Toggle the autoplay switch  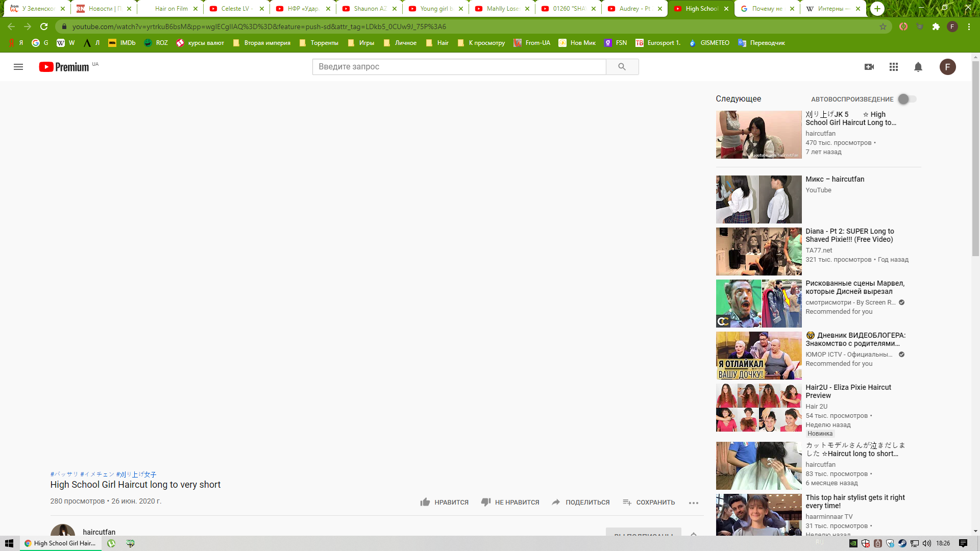(907, 99)
